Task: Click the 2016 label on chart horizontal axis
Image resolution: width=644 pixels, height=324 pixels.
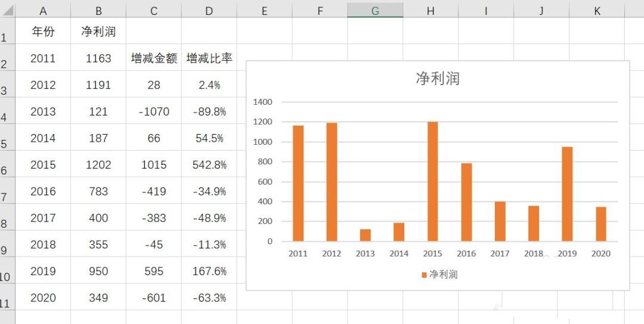Action: [466, 254]
